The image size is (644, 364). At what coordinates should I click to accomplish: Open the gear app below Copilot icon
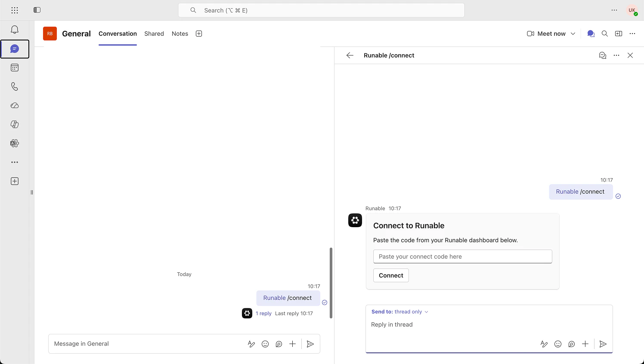[15, 143]
